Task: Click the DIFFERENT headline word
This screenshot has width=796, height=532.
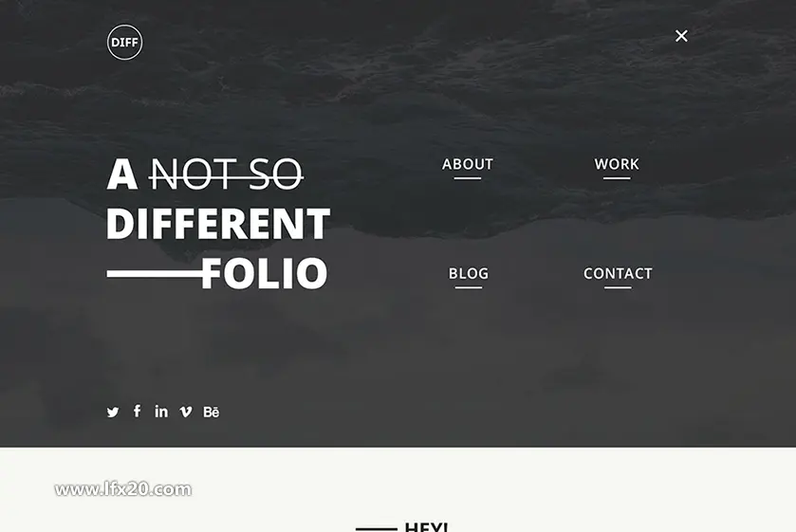Action: coord(218,224)
